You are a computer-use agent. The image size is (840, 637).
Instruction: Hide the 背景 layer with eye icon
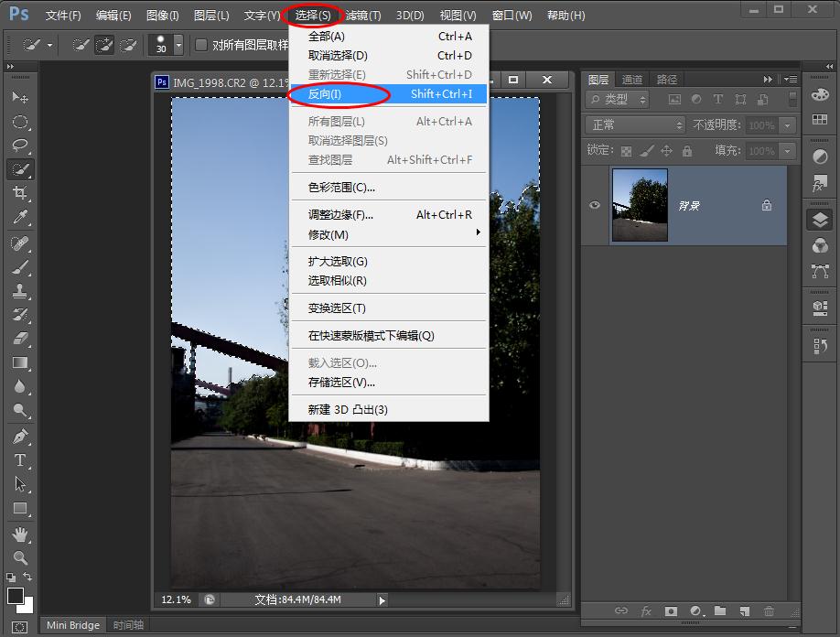pyautogui.click(x=595, y=206)
